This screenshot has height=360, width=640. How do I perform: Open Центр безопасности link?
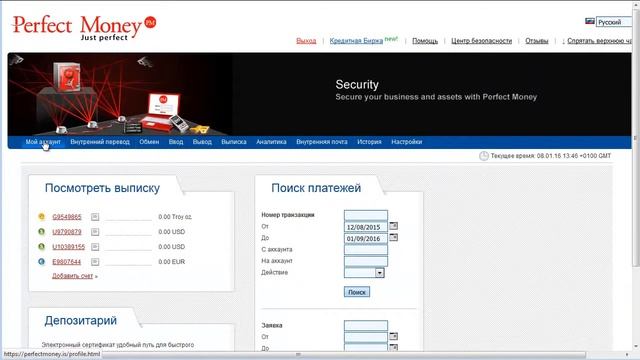pos(481,41)
